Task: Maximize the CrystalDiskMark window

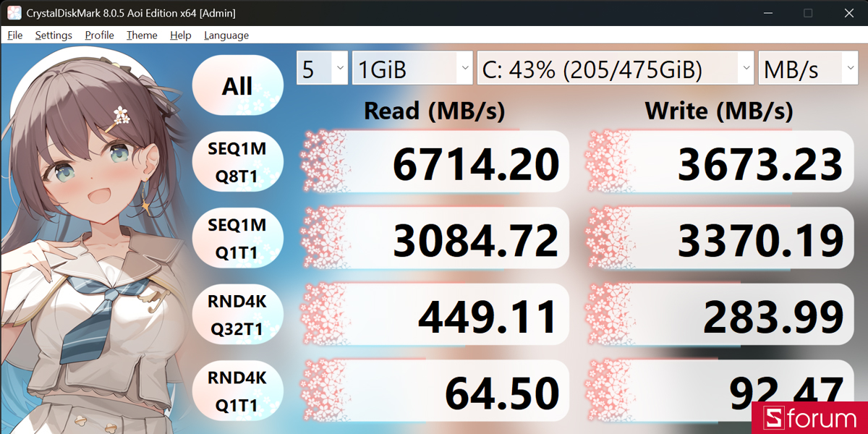Action: click(808, 13)
